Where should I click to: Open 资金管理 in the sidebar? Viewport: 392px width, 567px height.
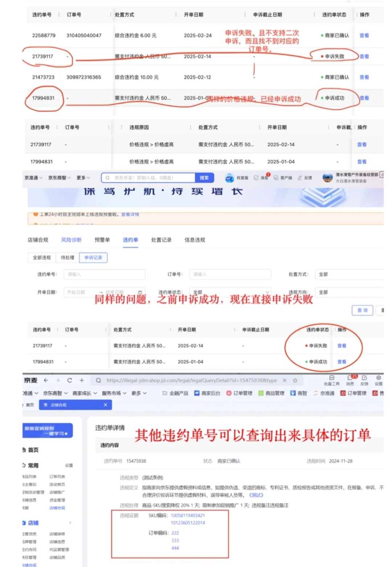point(57,500)
